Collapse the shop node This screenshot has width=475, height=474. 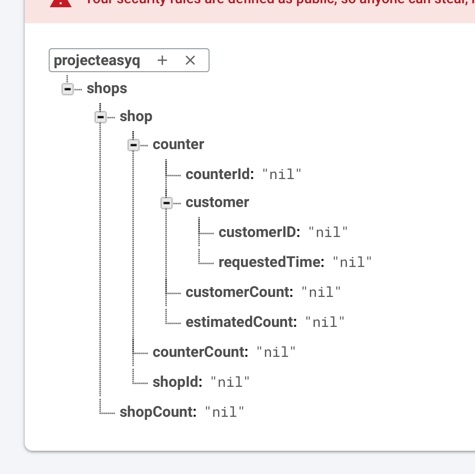[101, 117]
